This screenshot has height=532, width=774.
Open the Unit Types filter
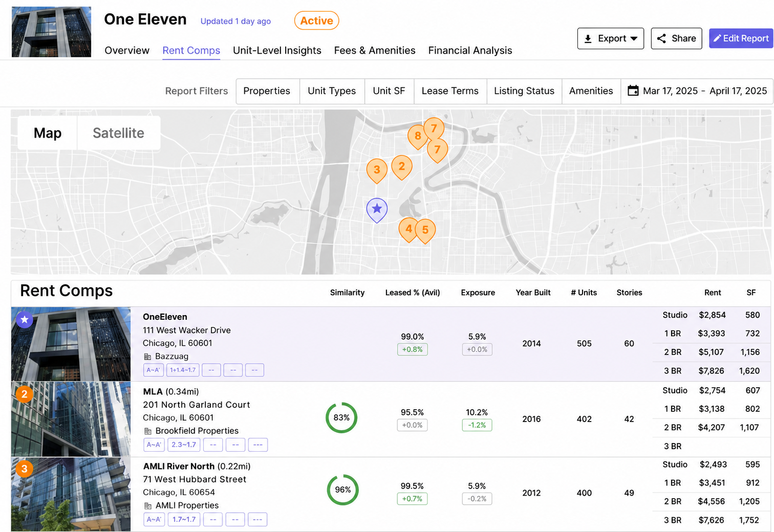(x=332, y=91)
